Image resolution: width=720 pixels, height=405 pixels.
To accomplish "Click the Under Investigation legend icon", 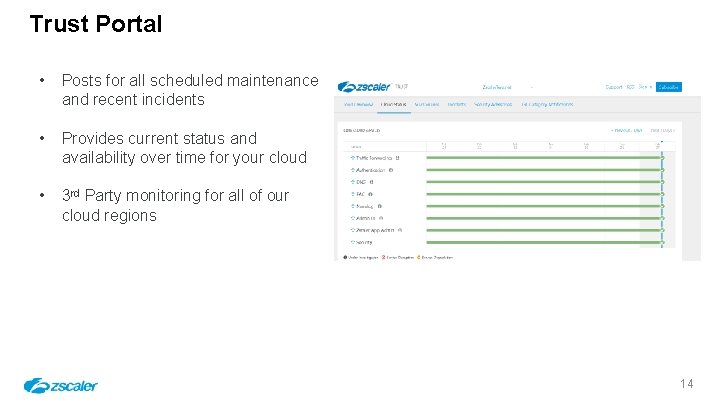I will 345,258.
